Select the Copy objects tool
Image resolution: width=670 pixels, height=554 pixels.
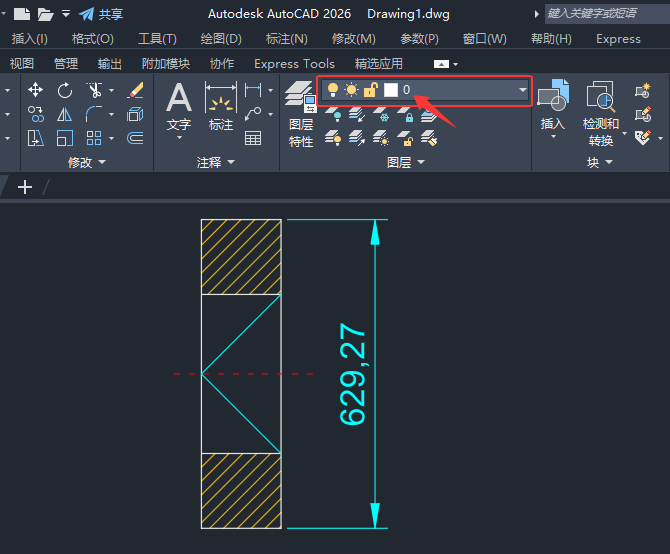(x=35, y=114)
